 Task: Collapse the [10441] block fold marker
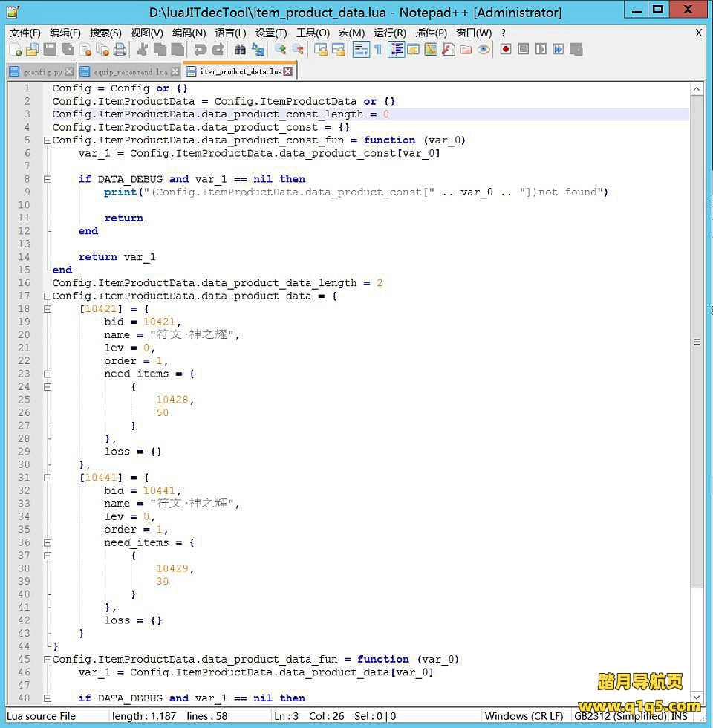[x=48, y=478]
